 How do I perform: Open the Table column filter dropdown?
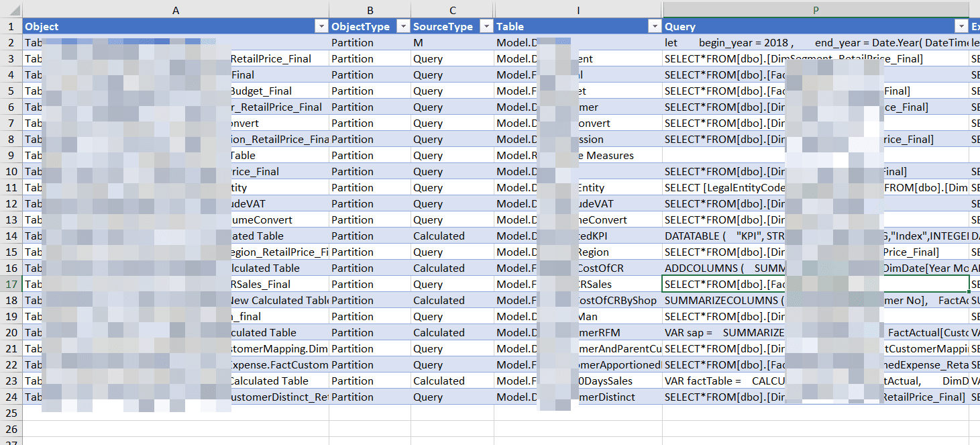coord(655,27)
